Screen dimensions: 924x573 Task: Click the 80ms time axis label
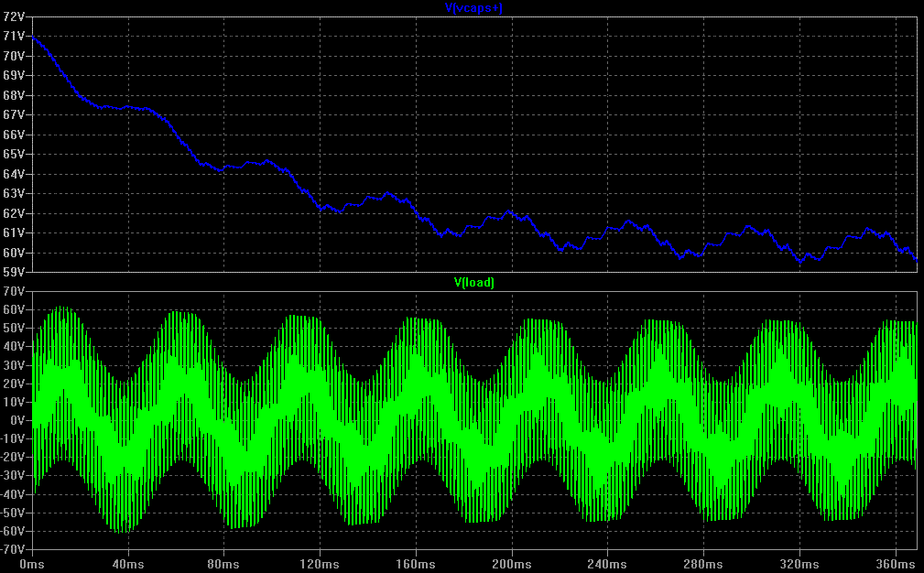(223, 564)
